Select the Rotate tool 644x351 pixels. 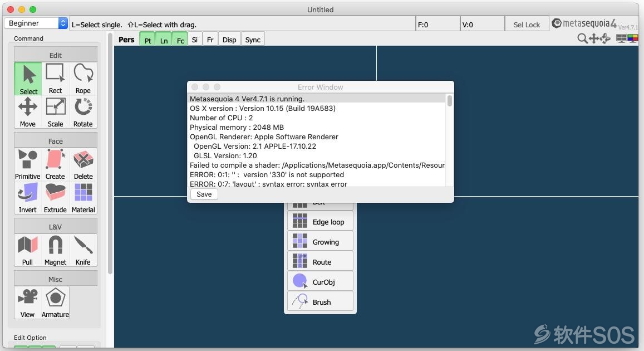83,112
